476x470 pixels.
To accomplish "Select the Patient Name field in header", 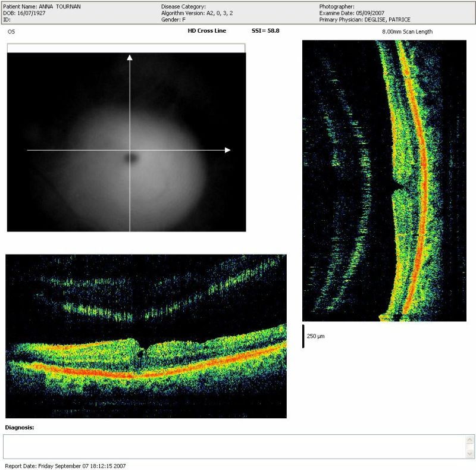I will point(42,7).
